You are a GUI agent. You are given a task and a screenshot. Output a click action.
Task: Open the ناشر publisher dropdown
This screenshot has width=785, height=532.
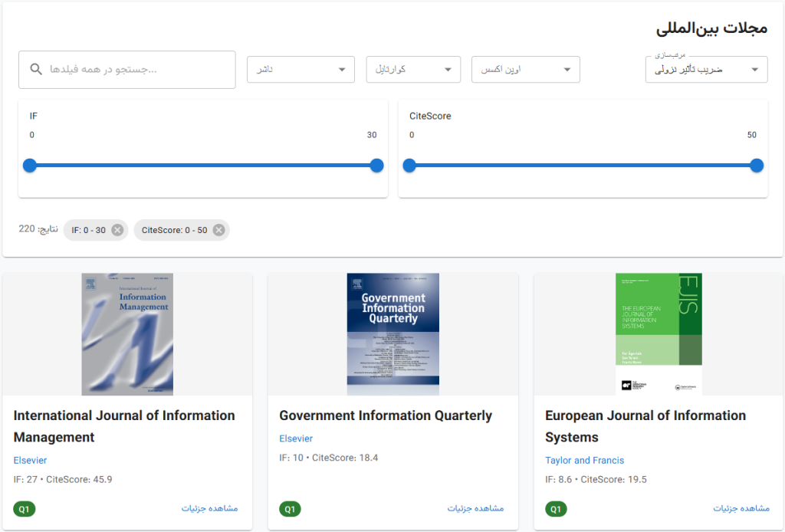pyautogui.click(x=301, y=70)
